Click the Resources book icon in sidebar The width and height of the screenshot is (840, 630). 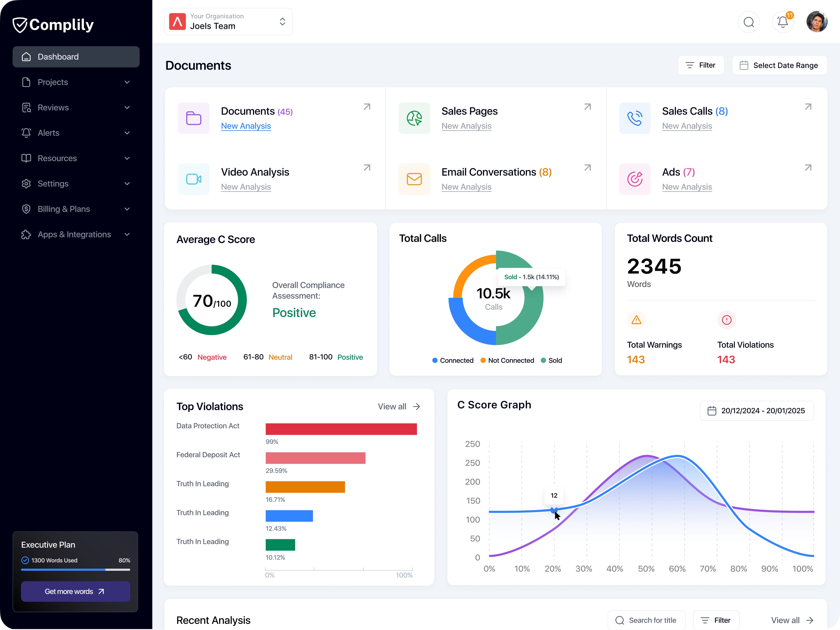pyautogui.click(x=26, y=158)
